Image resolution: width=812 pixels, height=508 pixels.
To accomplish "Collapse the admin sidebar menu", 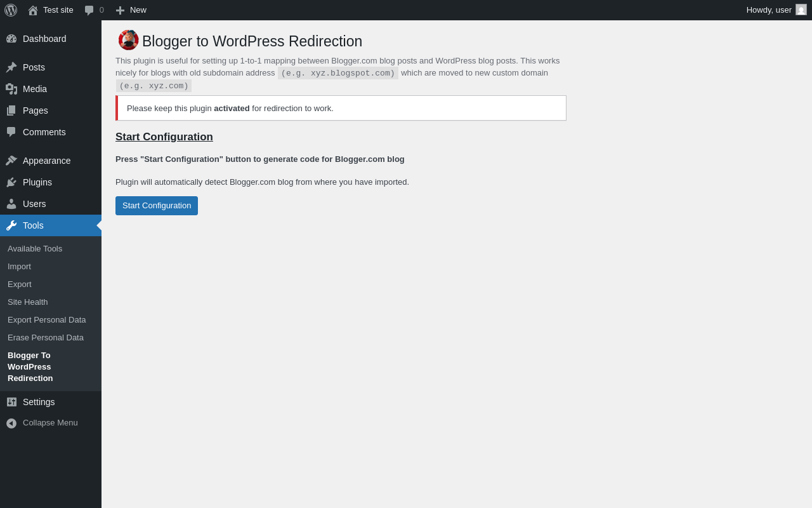I will [x=51, y=423].
